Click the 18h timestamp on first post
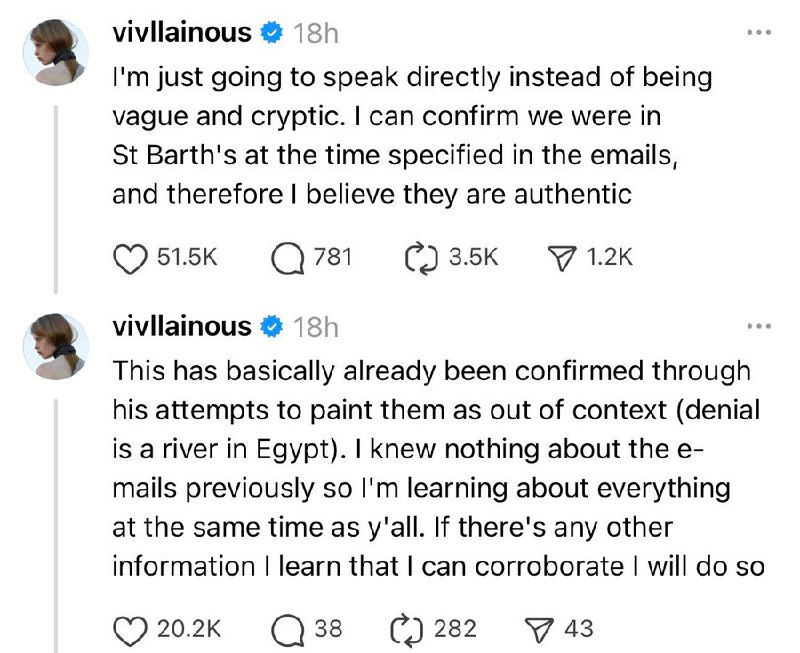The width and height of the screenshot is (800, 653). click(x=316, y=34)
